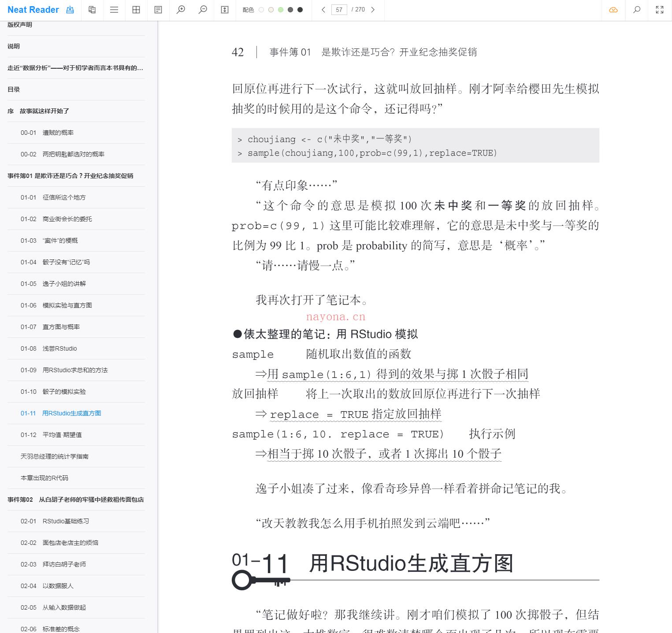Select the white color theme swatch
The height and width of the screenshot is (633, 672).
pyautogui.click(x=261, y=10)
